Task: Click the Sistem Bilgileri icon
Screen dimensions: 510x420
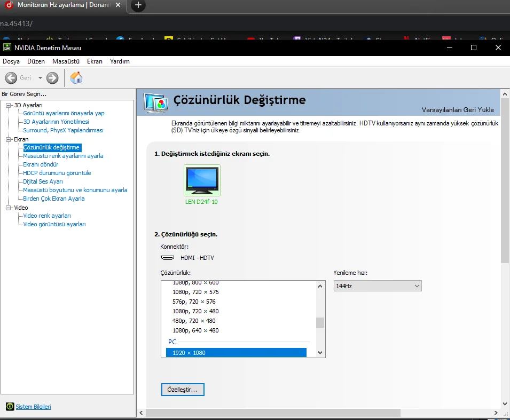Action: pyautogui.click(x=10, y=406)
